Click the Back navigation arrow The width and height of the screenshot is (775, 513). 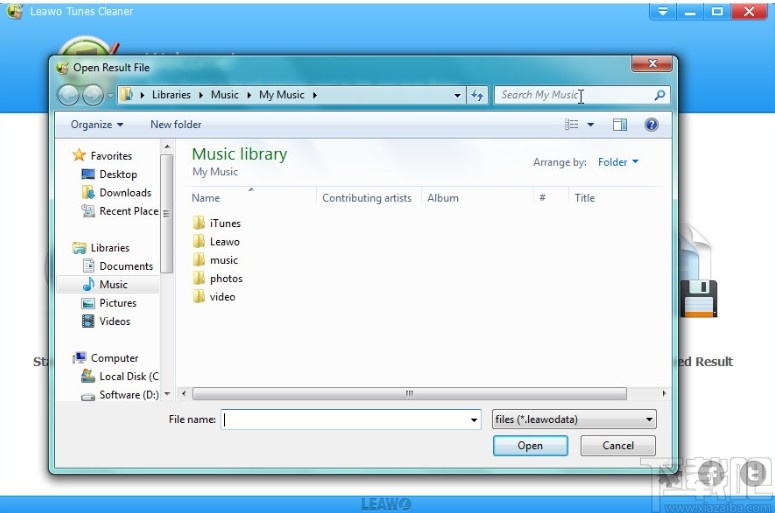[68, 95]
